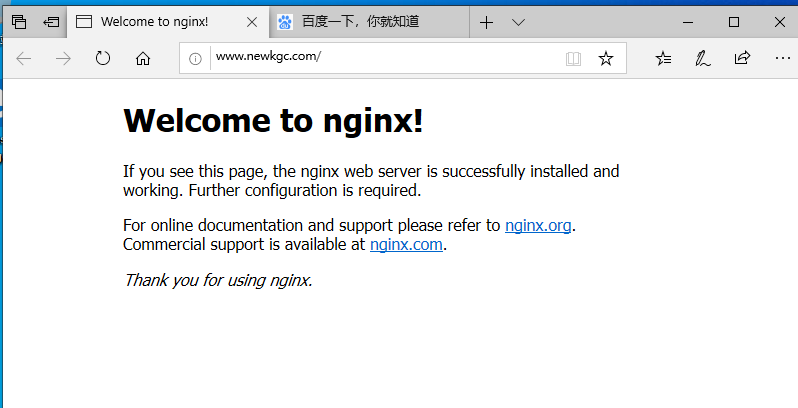Open the Favorites hub

664,59
